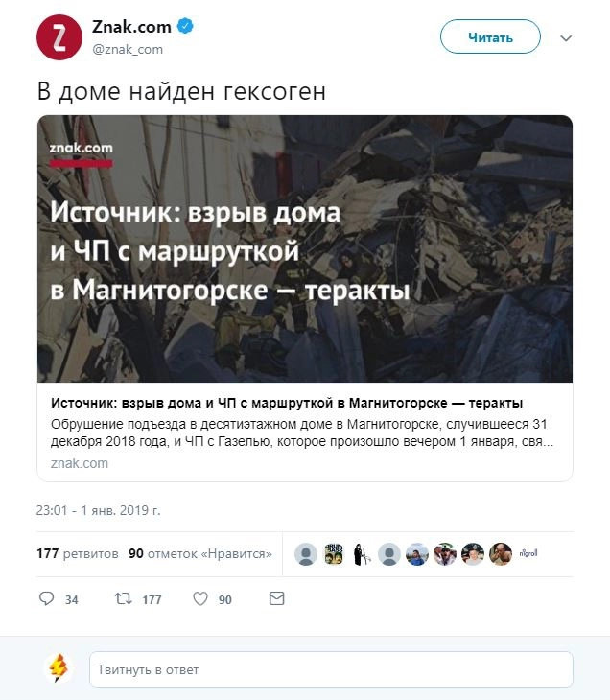Send tweet via the envelope message icon
Viewport: 610px width, 700px height.
(x=277, y=598)
